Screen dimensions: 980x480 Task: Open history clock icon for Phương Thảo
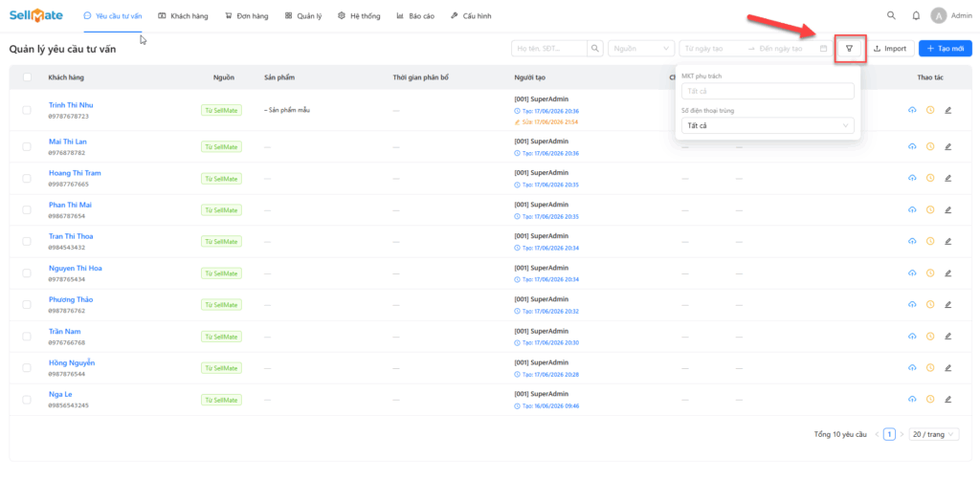930,305
